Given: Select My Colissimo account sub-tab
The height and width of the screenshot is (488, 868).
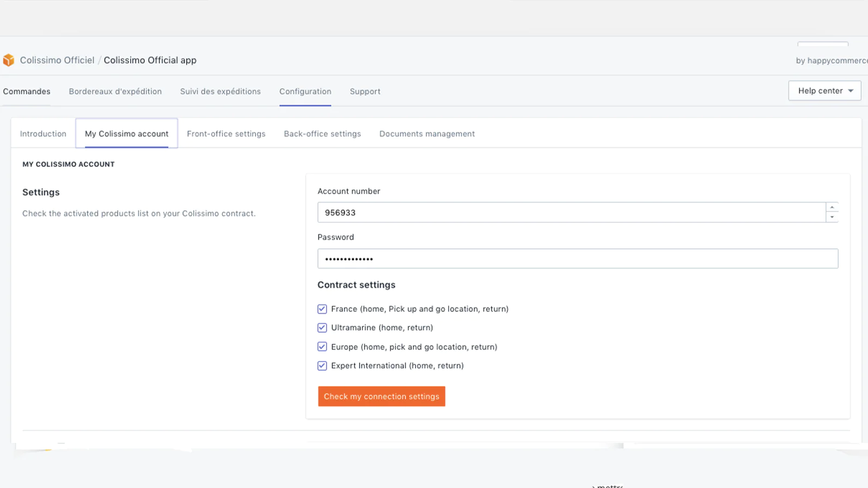Looking at the screenshot, I should 126,133.
